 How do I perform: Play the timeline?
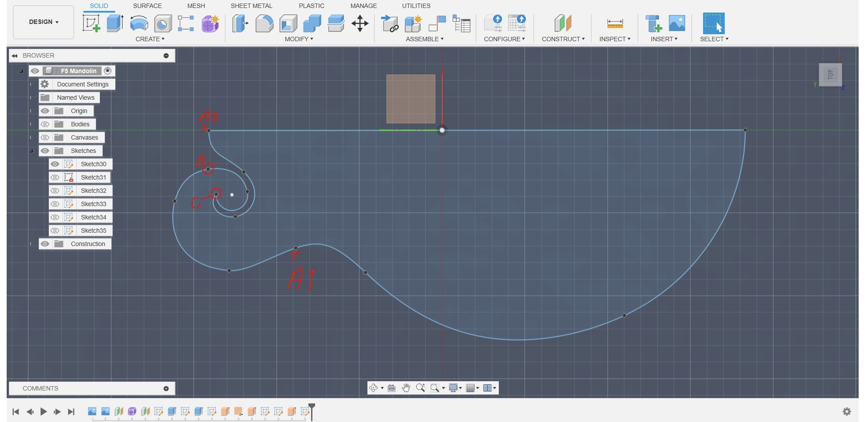tap(43, 412)
